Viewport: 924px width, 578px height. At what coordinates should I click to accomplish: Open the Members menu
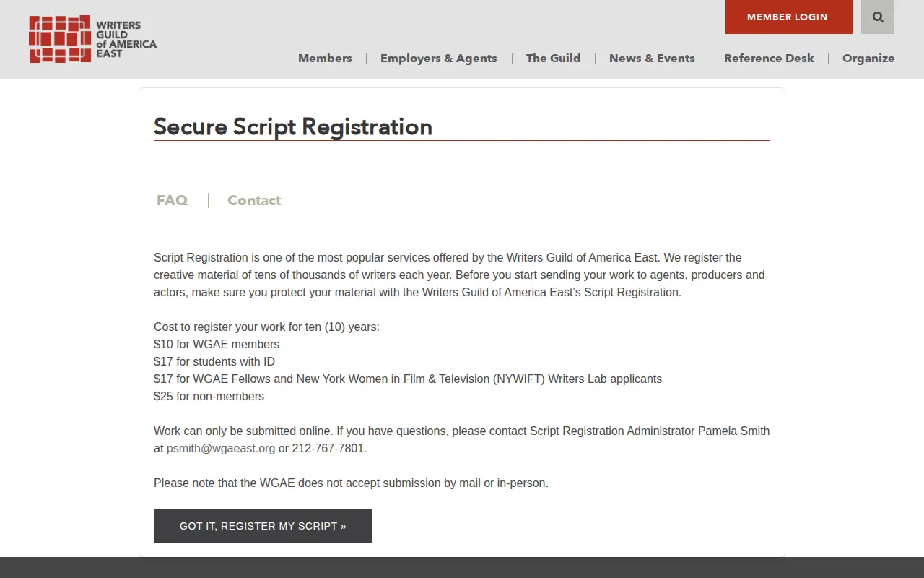click(325, 59)
